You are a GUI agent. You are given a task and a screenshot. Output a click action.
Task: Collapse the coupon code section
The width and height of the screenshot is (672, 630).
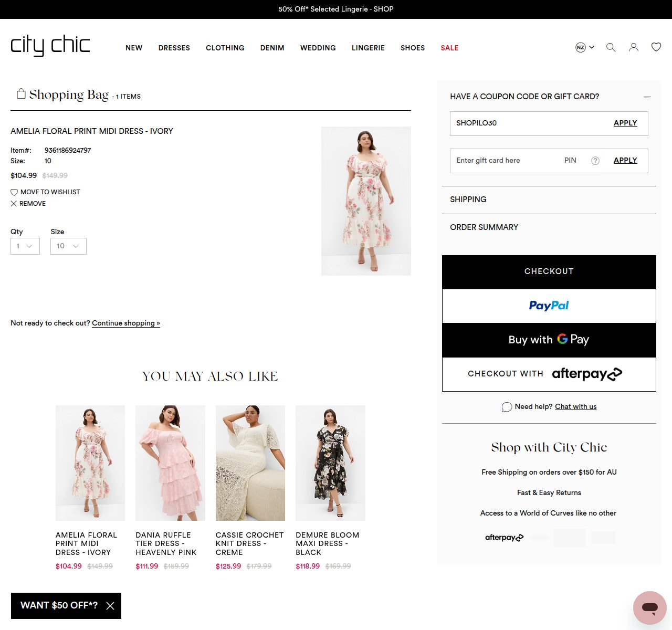[x=647, y=97]
